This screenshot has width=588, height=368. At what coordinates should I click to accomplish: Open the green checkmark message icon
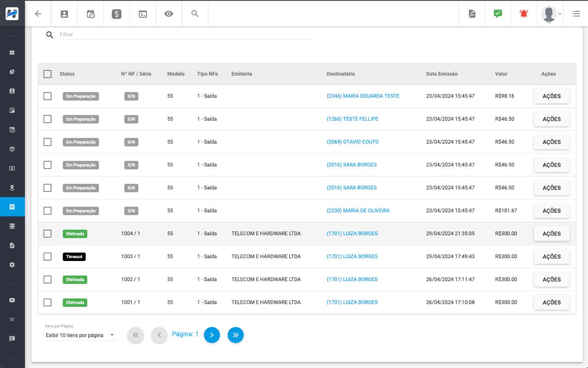tap(498, 14)
